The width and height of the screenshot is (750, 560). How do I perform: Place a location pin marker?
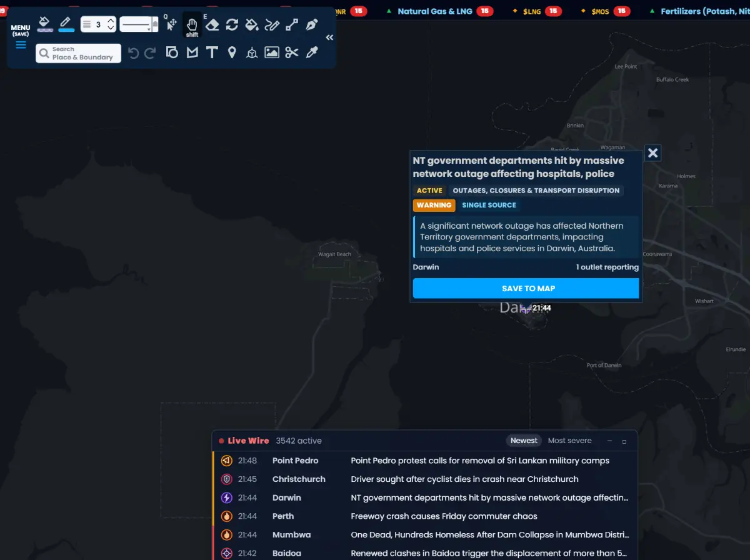tap(232, 52)
